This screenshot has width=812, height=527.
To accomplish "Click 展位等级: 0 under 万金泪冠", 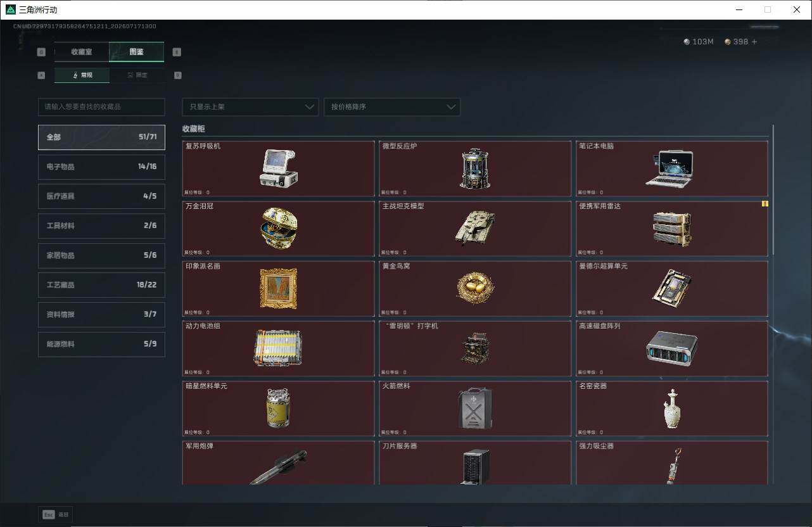I will [x=197, y=253].
